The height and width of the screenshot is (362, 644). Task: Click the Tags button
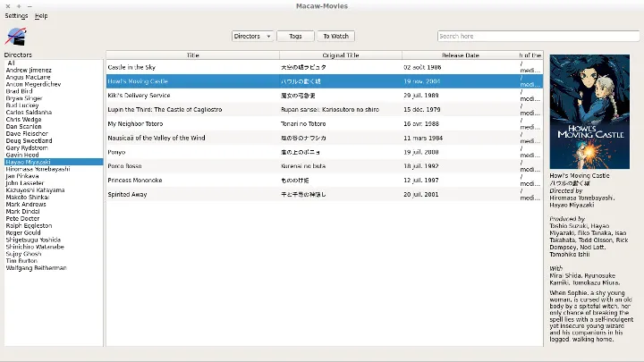[x=295, y=36]
